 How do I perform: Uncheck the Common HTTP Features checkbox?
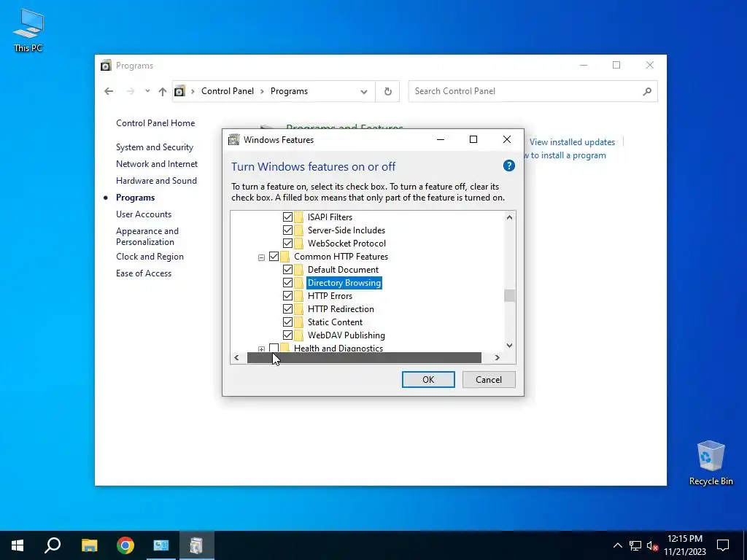click(274, 257)
